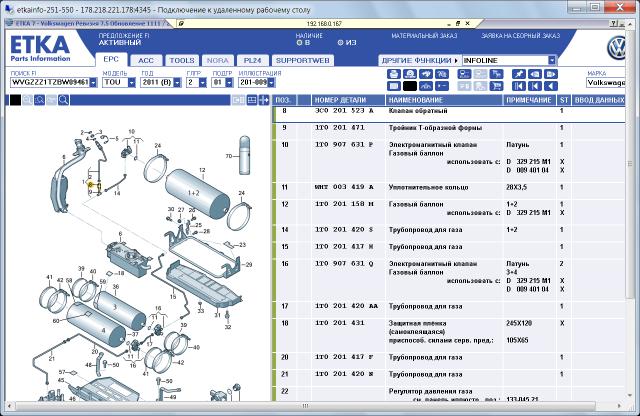Viewport: 640px width, 416px height.
Task: Click the printer icon in the toolbar
Action: point(394,74)
